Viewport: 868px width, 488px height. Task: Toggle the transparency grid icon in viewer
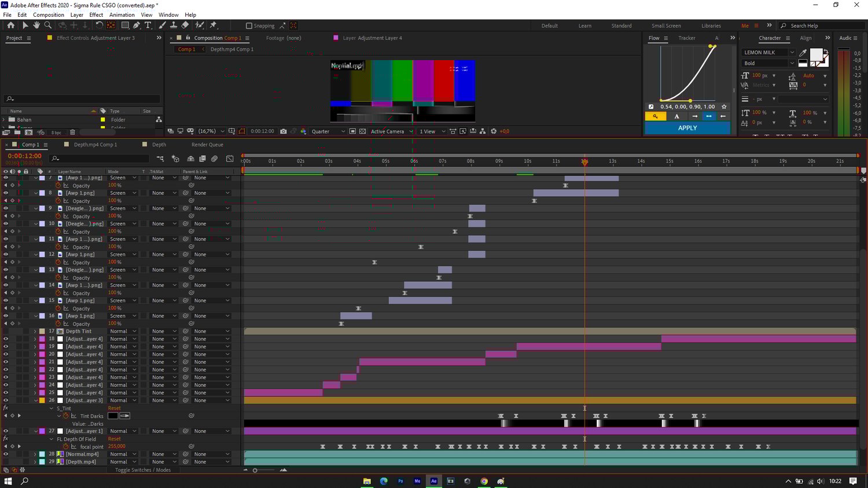(x=362, y=131)
